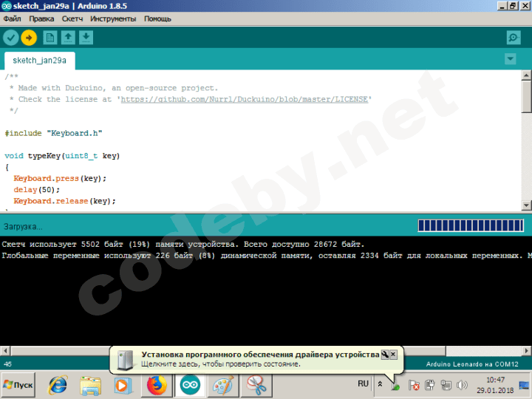The image size is (532, 399).
Task: Close the driver installation balloon
Action: tap(393, 355)
